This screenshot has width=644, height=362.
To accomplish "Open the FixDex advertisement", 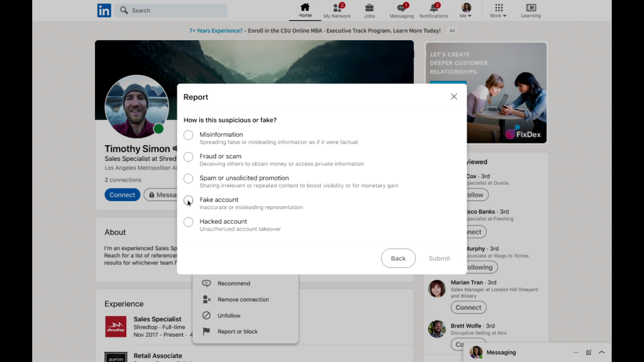I will tap(486, 93).
